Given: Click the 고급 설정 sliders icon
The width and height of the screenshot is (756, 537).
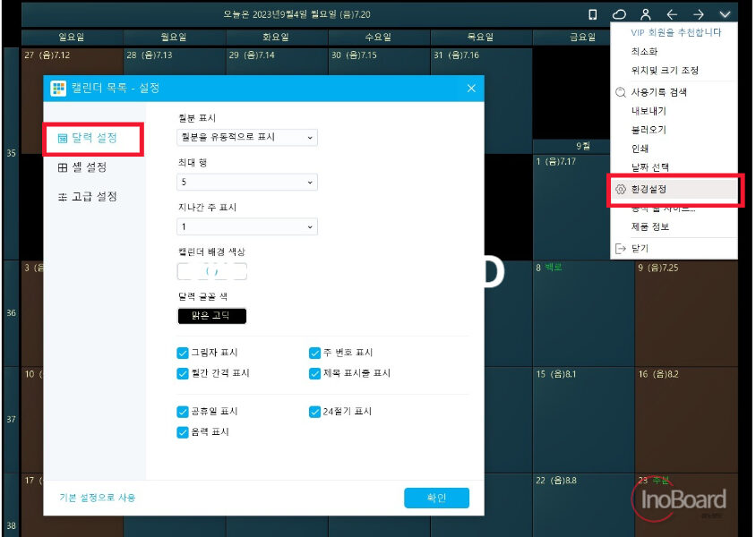Looking at the screenshot, I should point(62,197).
